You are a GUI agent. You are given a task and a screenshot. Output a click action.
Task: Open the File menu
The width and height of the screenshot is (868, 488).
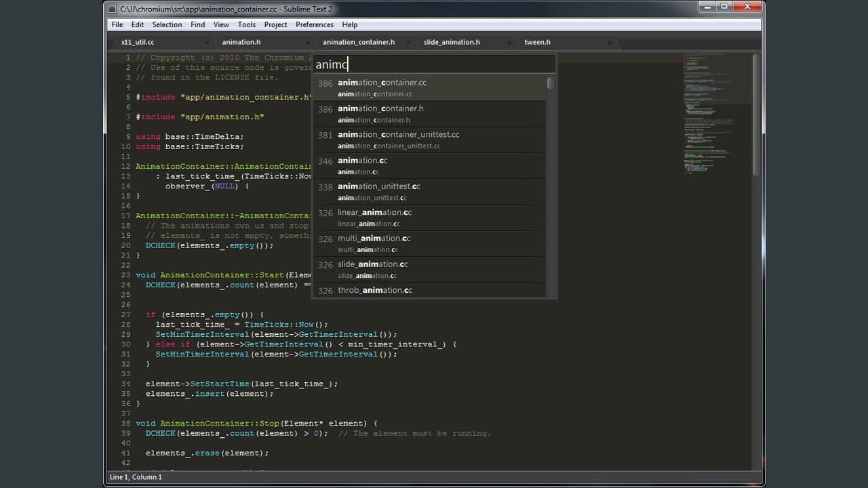click(x=117, y=24)
